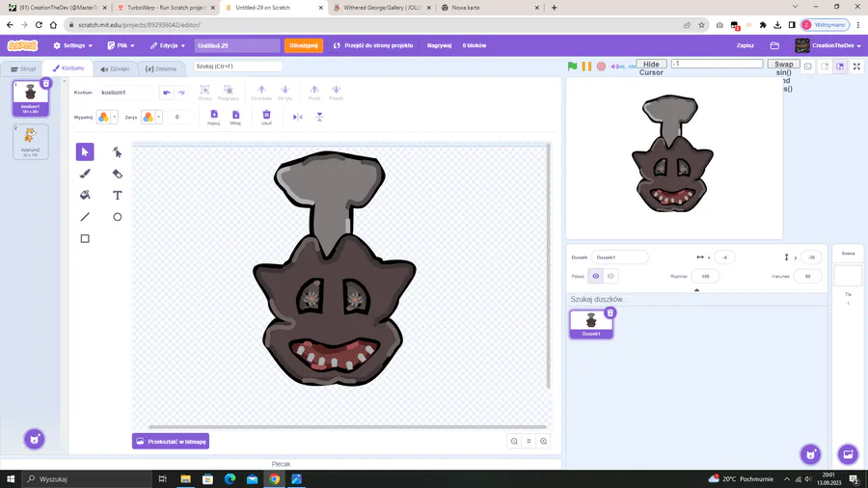The height and width of the screenshot is (488, 868).
Task: Open the TurboWarp browser tab
Action: pyautogui.click(x=166, y=8)
